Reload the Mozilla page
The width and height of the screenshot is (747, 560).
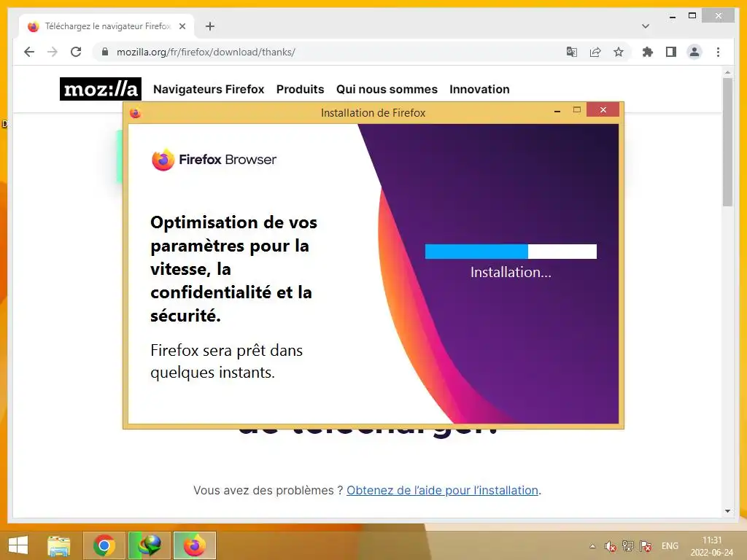point(76,52)
